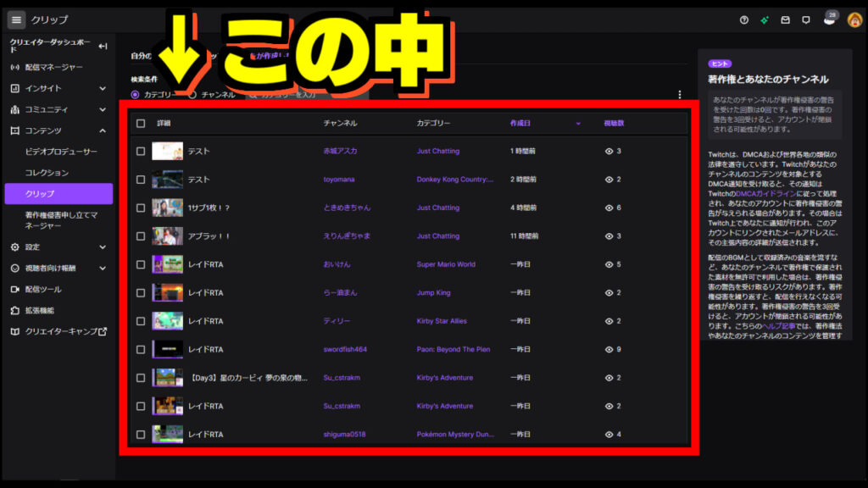Image resolution: width=868 pixels, height=488 pixels.
Task: Click the help question mark icon
Action: [744, 20]
